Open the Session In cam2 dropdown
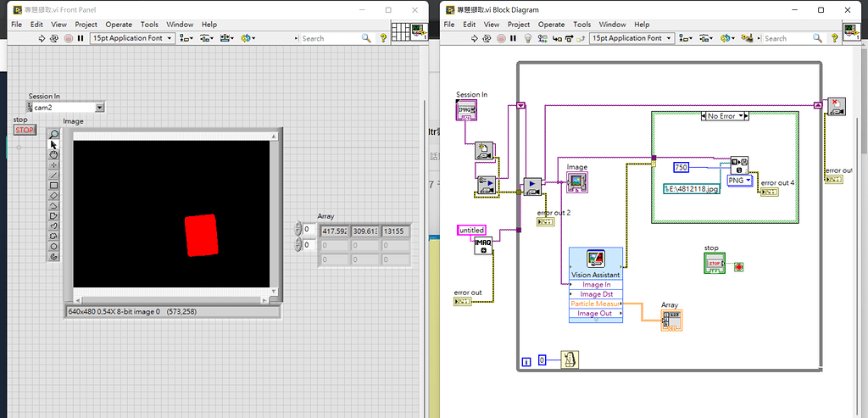The height and width of the screenshot is (418, 868). (100, 108)
